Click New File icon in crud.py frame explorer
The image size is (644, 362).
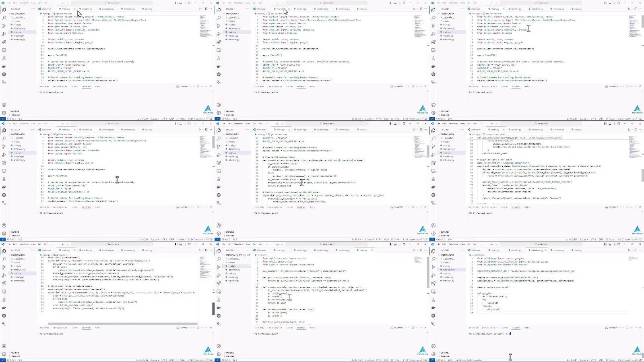pyautogui.click(x=237, y=255)
